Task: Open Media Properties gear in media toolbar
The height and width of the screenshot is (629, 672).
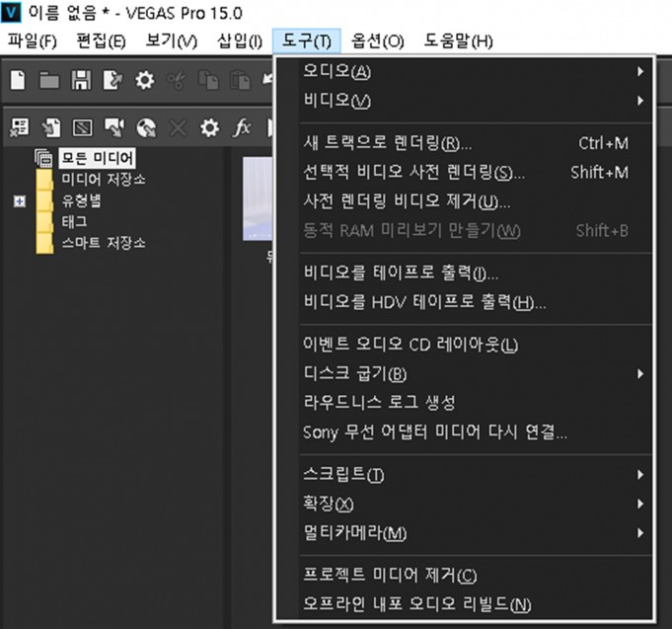Action: coord(209,127)
